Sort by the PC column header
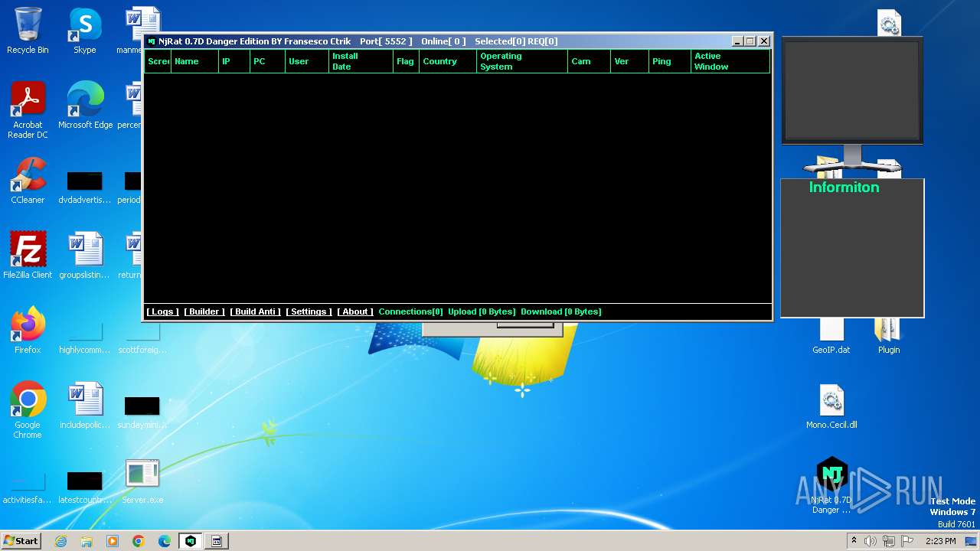The width and height of the screenshot is (980, 551). [x=267, y=61]
